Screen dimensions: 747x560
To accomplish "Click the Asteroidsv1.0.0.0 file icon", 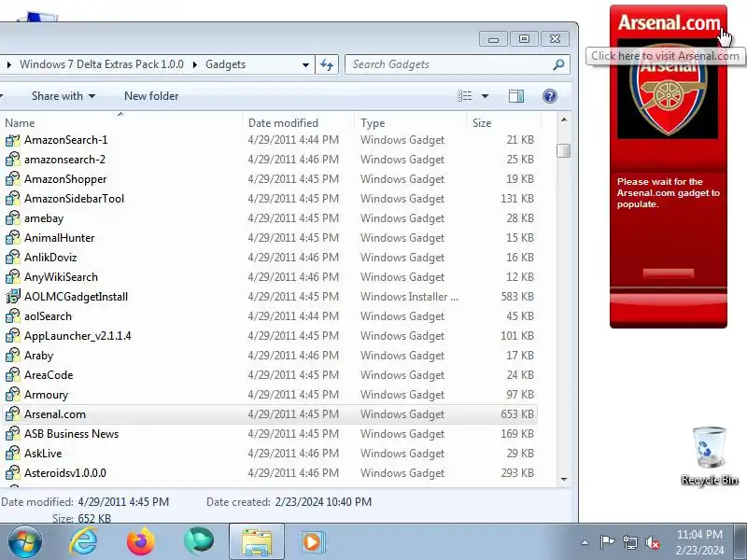I will tap(13, 472).
